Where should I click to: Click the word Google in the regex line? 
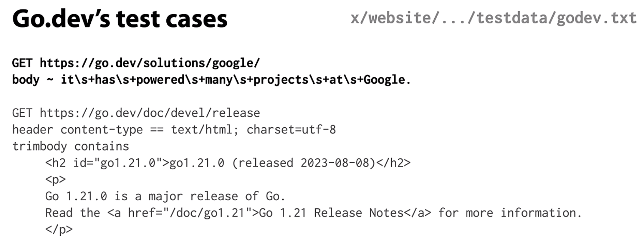384,80
